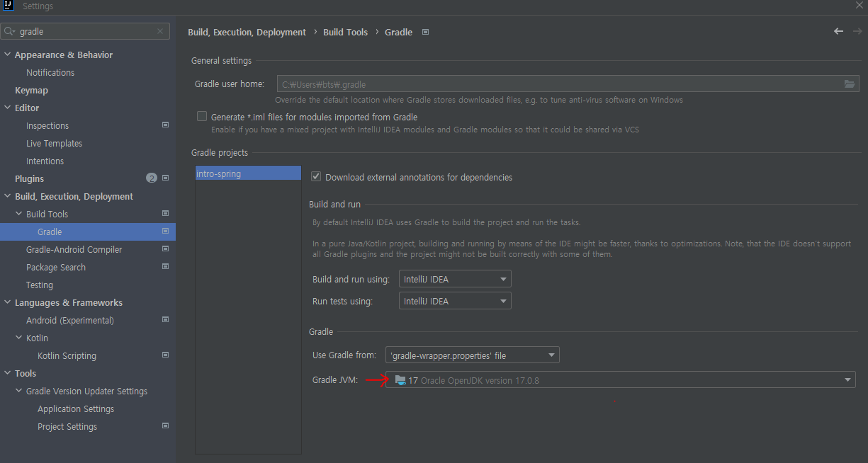Focus the settings search field containing gradle
Viewport: 868px width, 463px height.
[86, 32]
